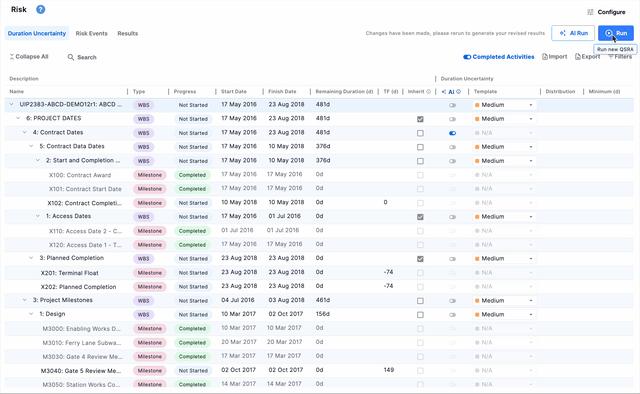Image resolution: width=640 pixels, height=394 pixels.
Task: Toggle Completed Activities switch
Action: (x=467, y=57)
